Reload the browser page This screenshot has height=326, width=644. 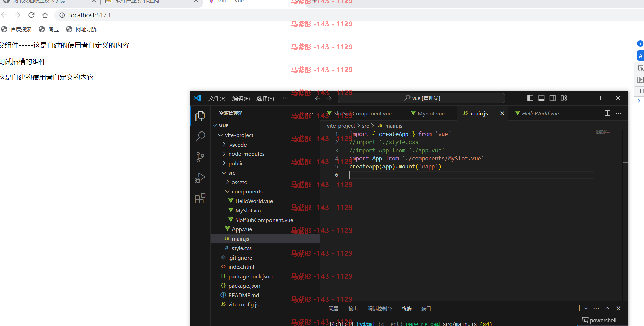(x=31, y=15)
